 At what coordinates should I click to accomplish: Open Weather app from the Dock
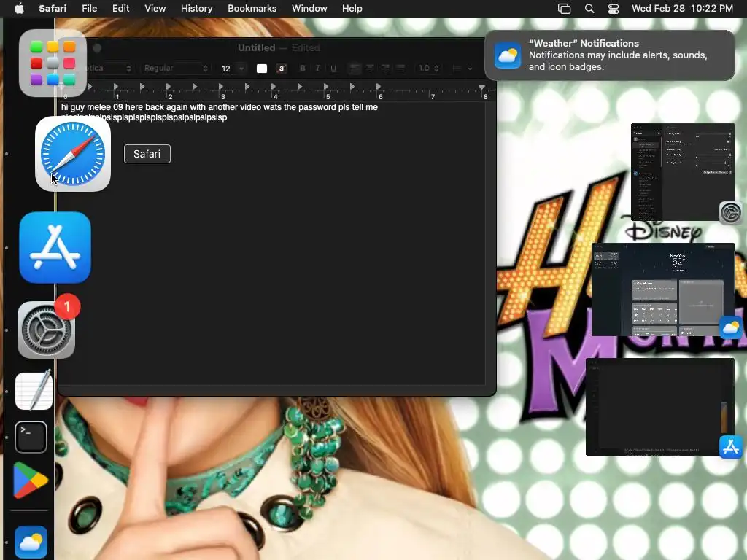(x=31, y=542)
